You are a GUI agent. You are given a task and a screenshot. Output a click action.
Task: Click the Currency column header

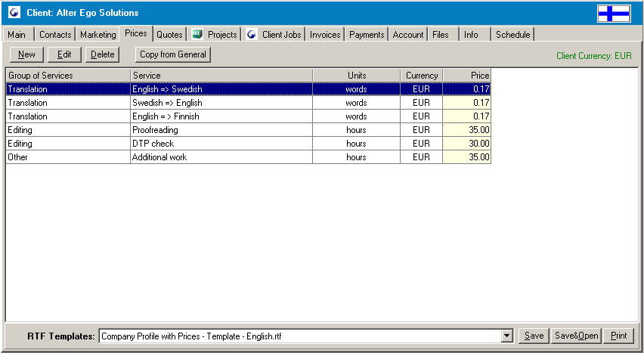coord(422,76)
